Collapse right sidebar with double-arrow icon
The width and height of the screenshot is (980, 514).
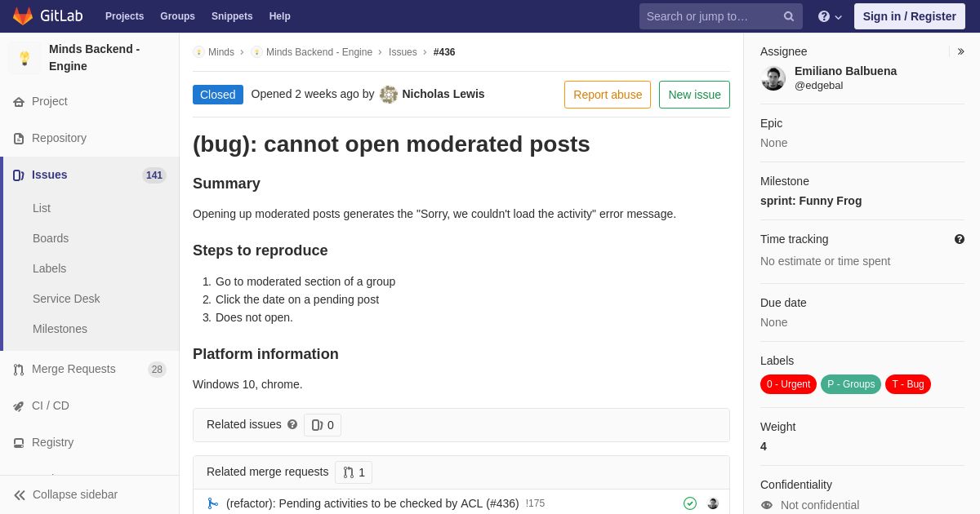[x=960, y=51]
